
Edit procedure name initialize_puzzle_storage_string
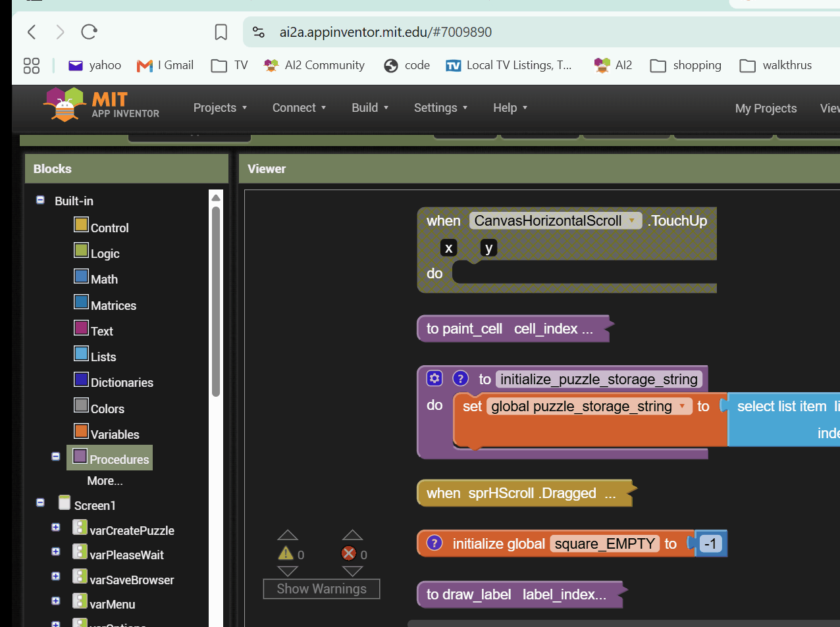[x=599, y=379]
